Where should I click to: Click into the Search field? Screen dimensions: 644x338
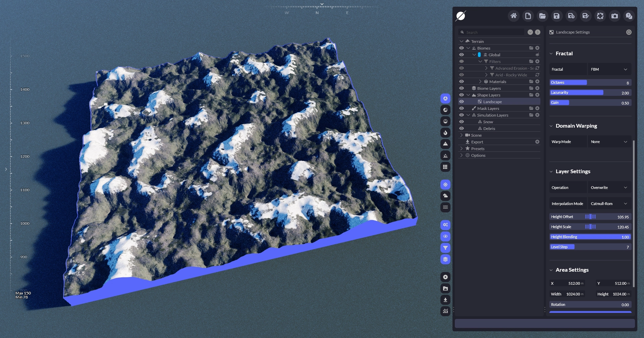tap(493, 32)
